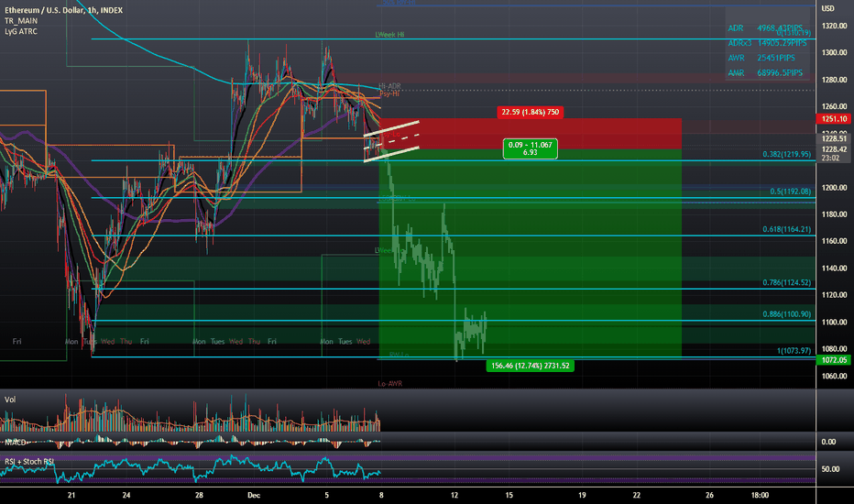
Task: Click the green 1072.05 price tag
Action: point(833,360)
